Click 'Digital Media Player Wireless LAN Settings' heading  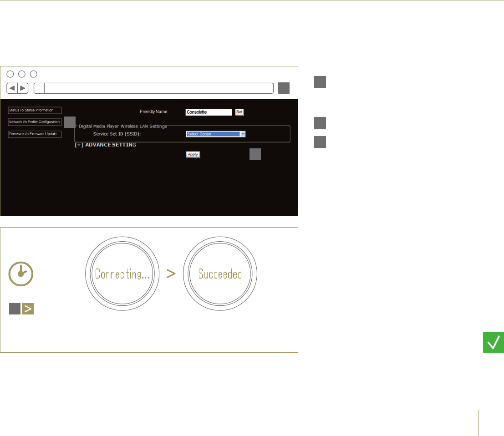pos(123,126)
